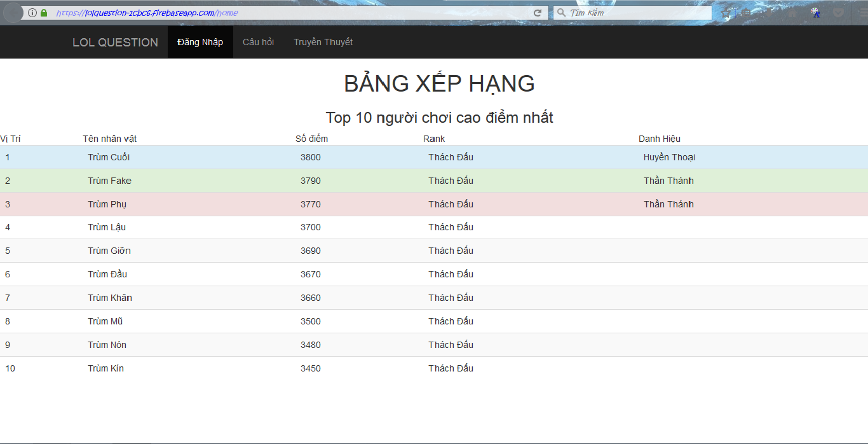Image resolution: width=868 pixels, height=444 pixels.
Task: Click the Trùm Fake player name
Action: (x=109, y=181)
